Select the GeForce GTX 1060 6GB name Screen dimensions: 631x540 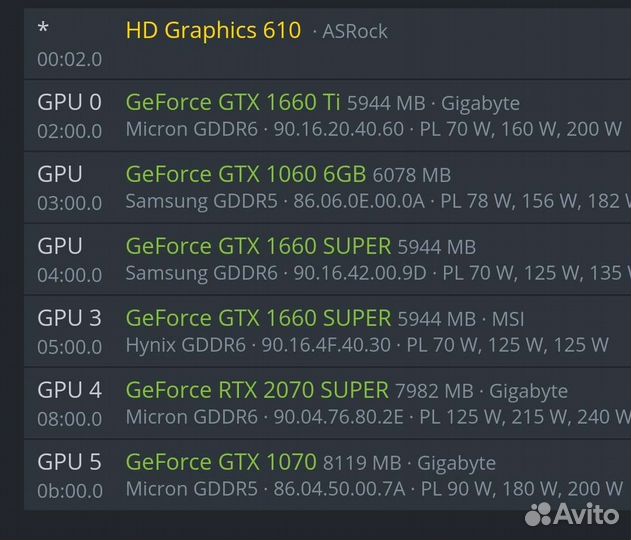coord(246,174)
